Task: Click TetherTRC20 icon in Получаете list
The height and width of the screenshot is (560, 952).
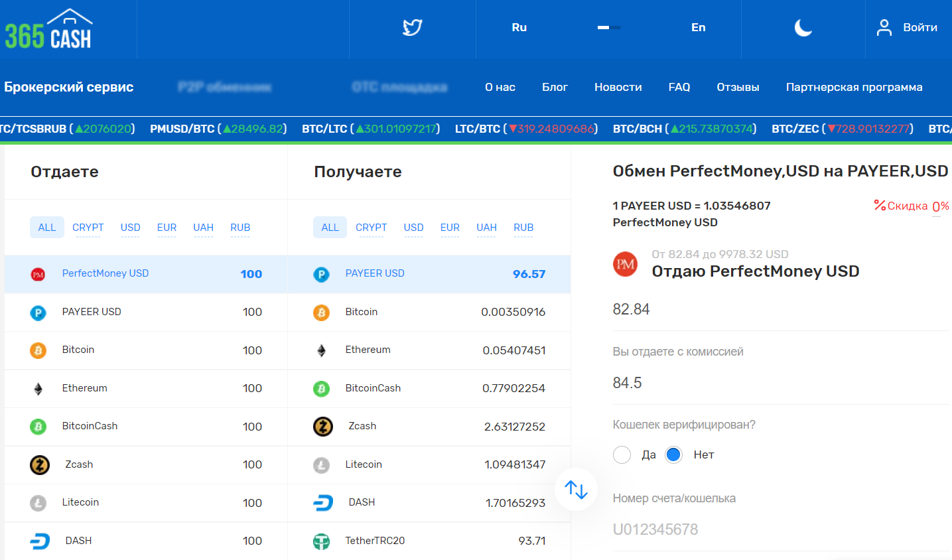Action: coord(322,541)
